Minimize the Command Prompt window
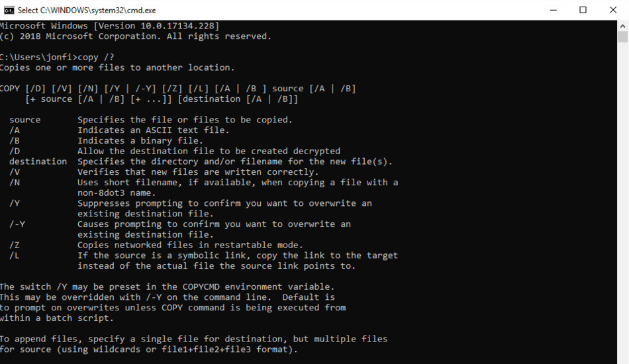629x364 pixels. pyautogui.click(x=554, y=10)
